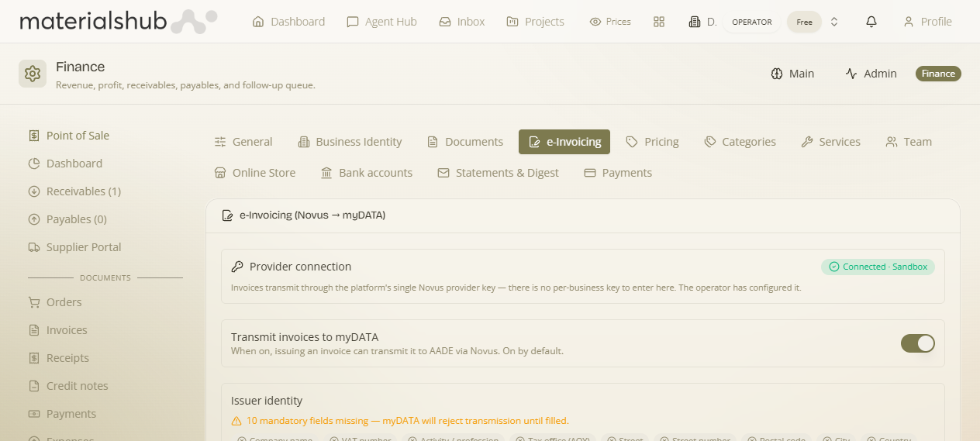
Task: Open Receipts in sidebar documents
Action: 58,358
